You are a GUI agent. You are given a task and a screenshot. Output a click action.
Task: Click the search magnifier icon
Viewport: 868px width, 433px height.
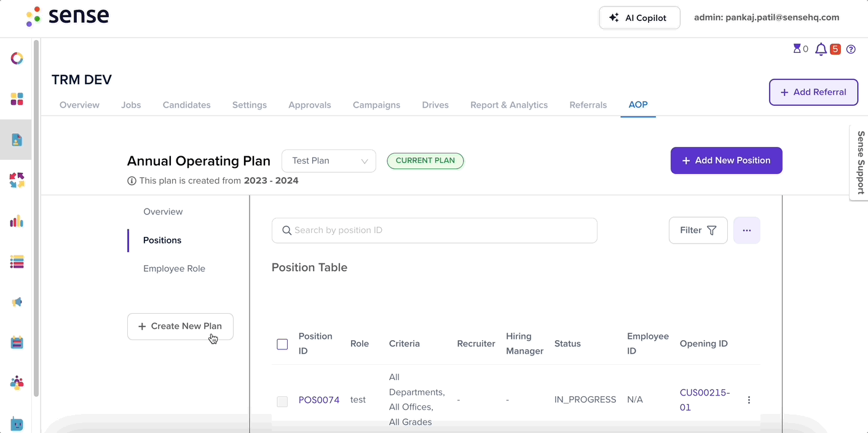click(x=286, y=230)
